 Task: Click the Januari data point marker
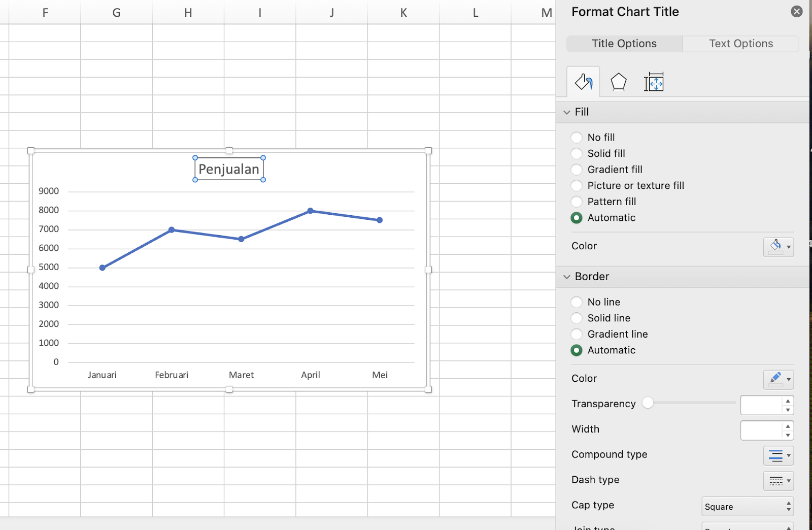point(102,268)
